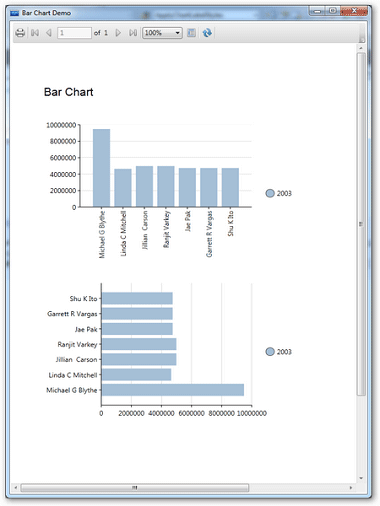Refresh the report with blue arrows icon
The height and width of the screenshot is (506, 380).
(x=207, y=33)
